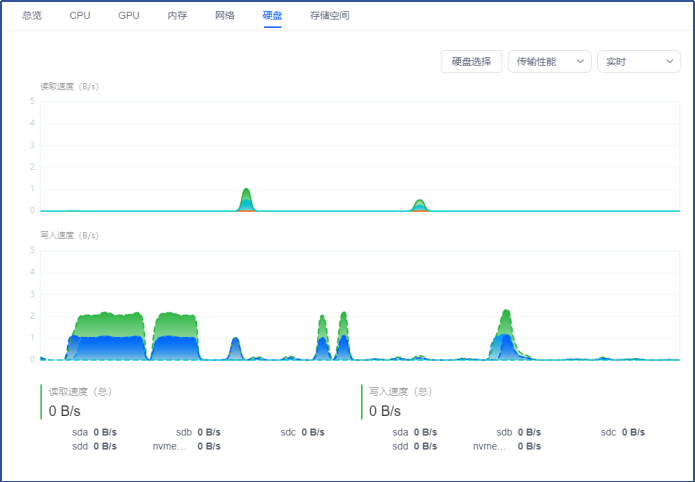Click the 写入速度 (B/s) chart title
The height and width of the screenshot is (482, 695).
click(x=70, y=235)
